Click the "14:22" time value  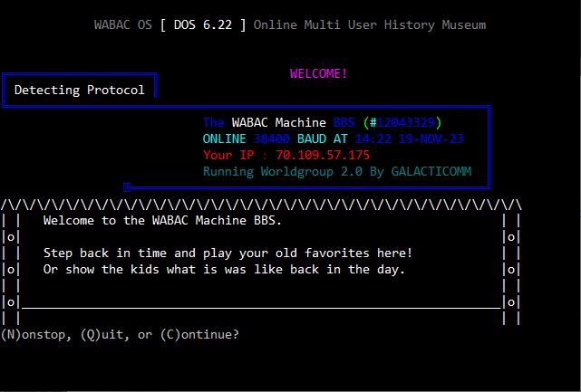click(x=373, y=139)
